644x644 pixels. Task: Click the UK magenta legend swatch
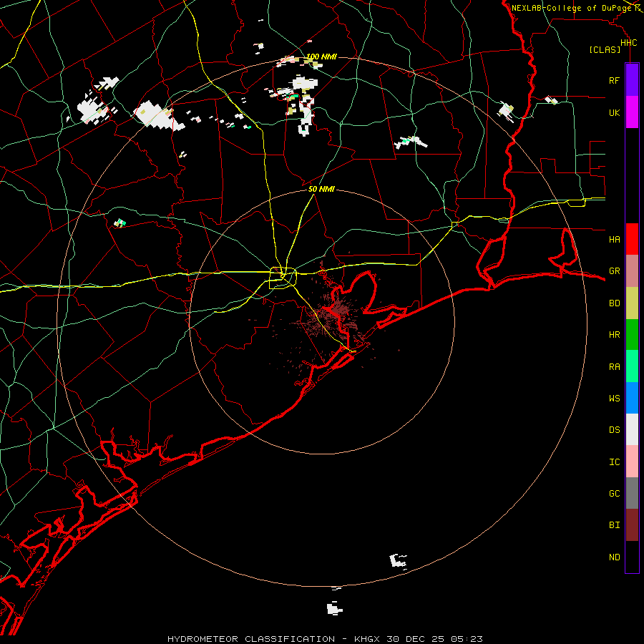point(632,112)
